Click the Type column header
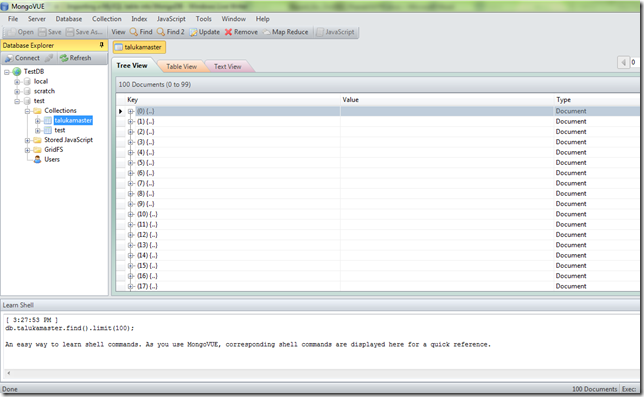Image resolution: width=644 pixels, height=397 pixels. (x=597, y=100)
